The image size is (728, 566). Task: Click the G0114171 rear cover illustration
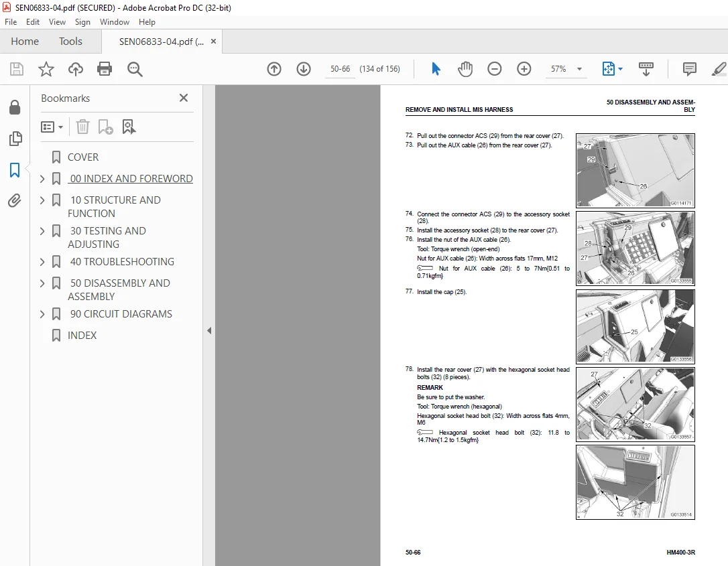point(635,170)
